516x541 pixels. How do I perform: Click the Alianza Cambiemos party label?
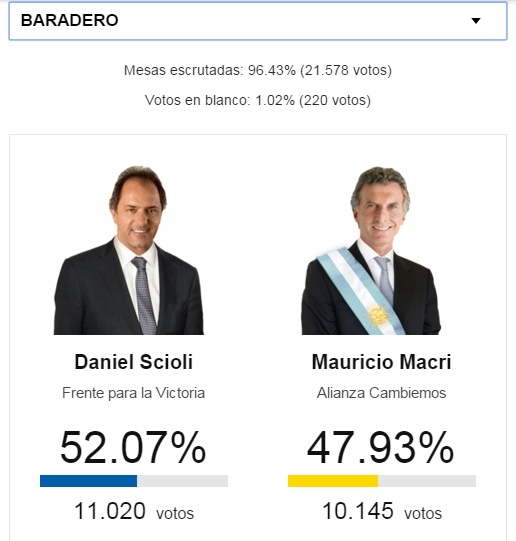(381, 393)
